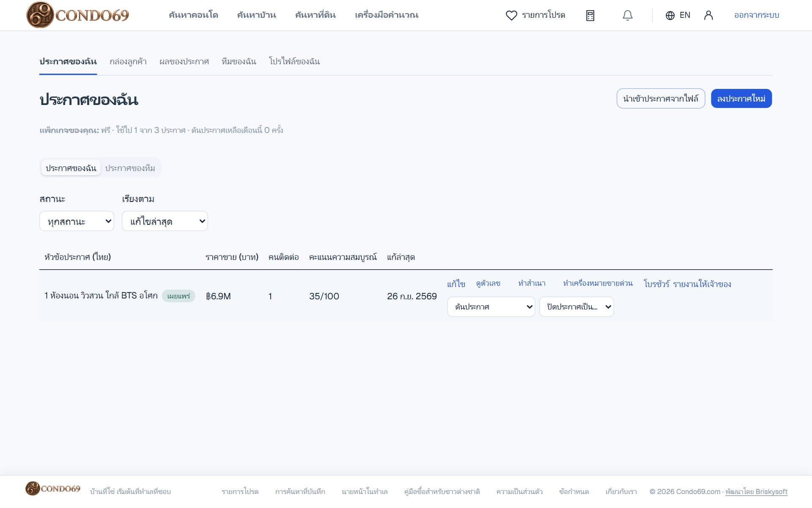Click ทำเครื่องหมายขายด่วน link

tap(598, 283)
